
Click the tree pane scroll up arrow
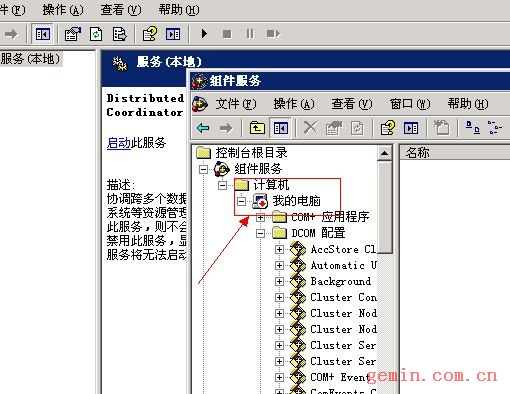(384, 153)
